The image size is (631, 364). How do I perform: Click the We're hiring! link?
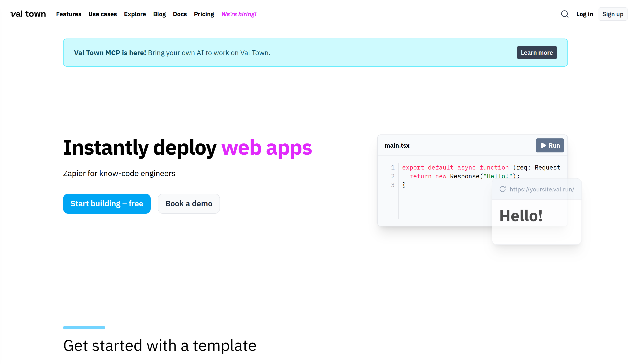[x=239, y=14]
